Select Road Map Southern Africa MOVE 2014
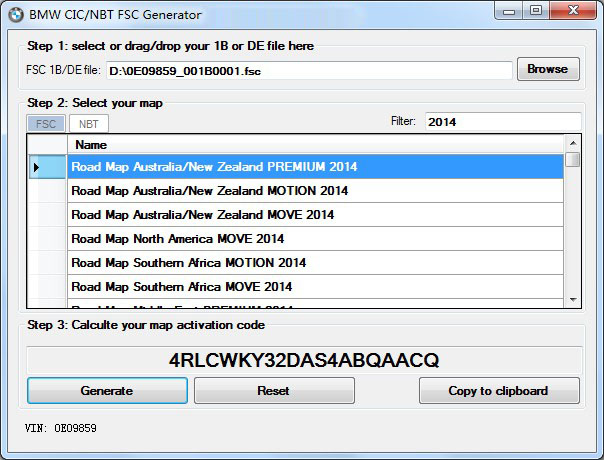Image resolution: width=604 pixels, height=460 pixels. (x=315, y=287)
